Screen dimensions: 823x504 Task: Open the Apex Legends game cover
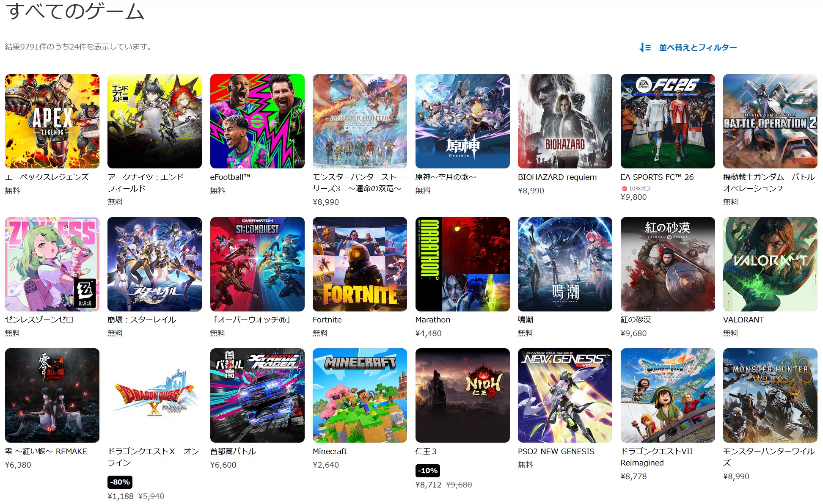(52, 121)
